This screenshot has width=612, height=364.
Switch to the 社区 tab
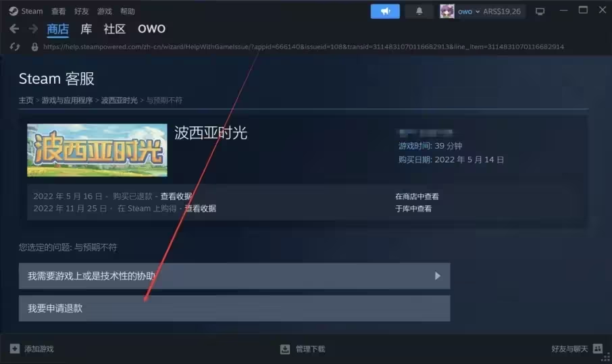click(114, 29)
